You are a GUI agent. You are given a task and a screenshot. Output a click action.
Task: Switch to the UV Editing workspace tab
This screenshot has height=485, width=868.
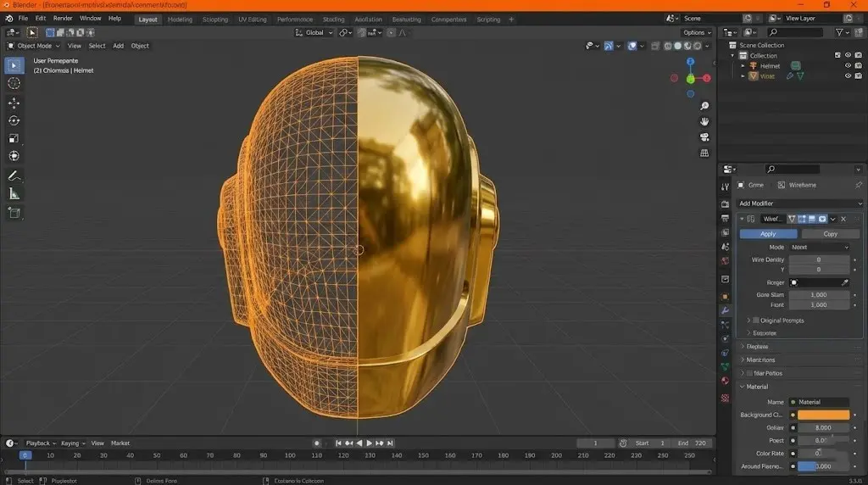click(x=253, y=20)
